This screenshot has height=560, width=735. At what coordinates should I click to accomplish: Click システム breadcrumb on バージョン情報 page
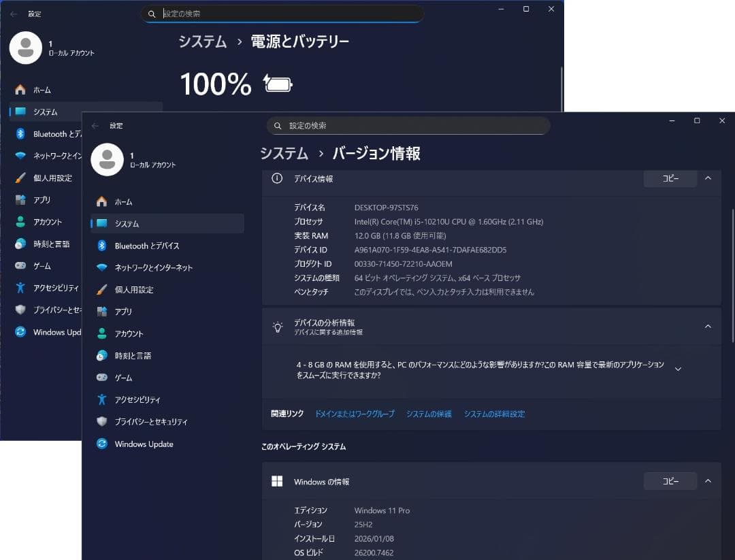tap(283, 154)
